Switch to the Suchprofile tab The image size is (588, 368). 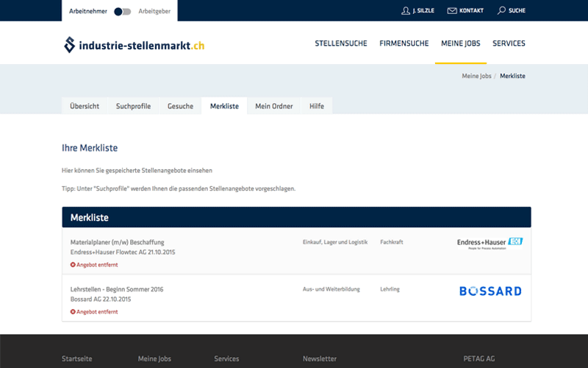(x=133, y=106)
